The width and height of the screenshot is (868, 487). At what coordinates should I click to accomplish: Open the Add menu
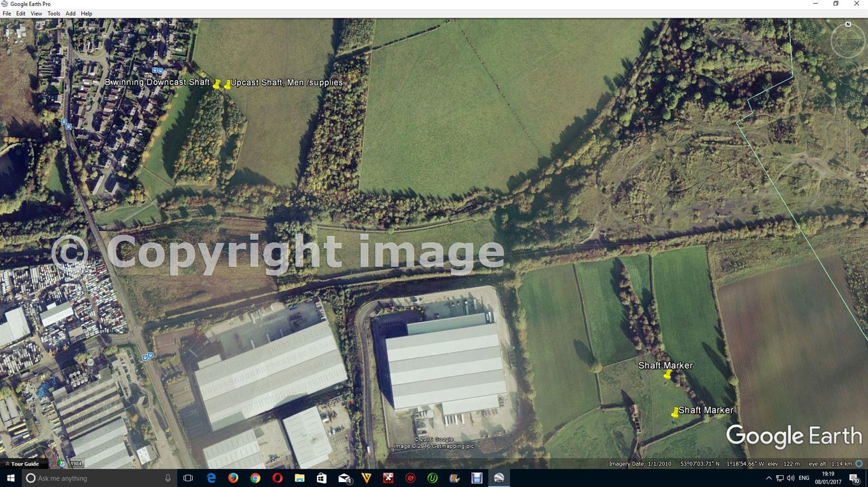pyautogui.click(x=71, y=14)
